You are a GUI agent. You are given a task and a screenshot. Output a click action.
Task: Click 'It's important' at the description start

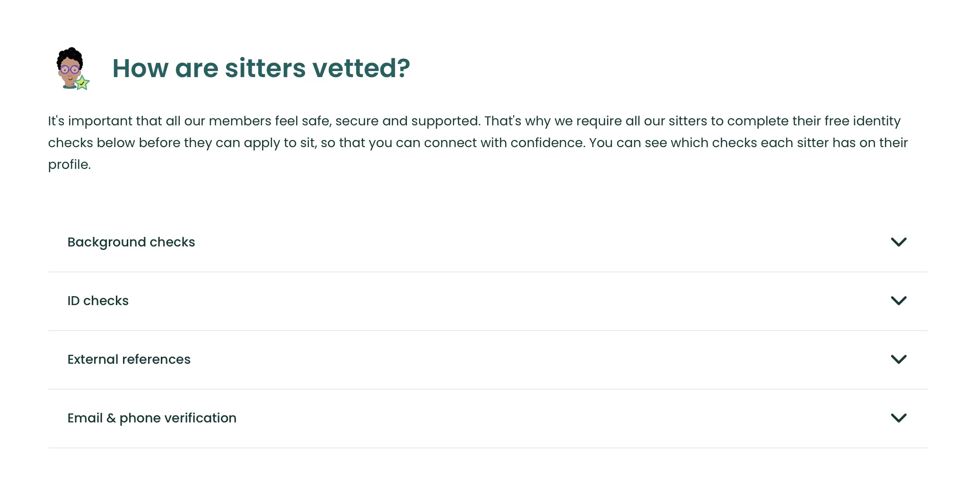click(x=90, y=121)
